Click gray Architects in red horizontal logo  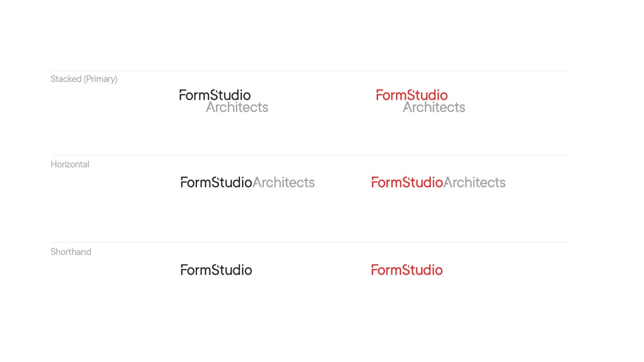click(x=474, y=182)
